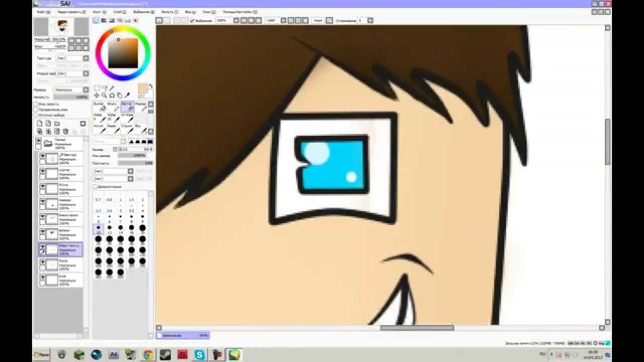Click the redo arrow in toolbar
Image resolution: width=644 pixels, height=362 pixels.
(x=167, y=21)
